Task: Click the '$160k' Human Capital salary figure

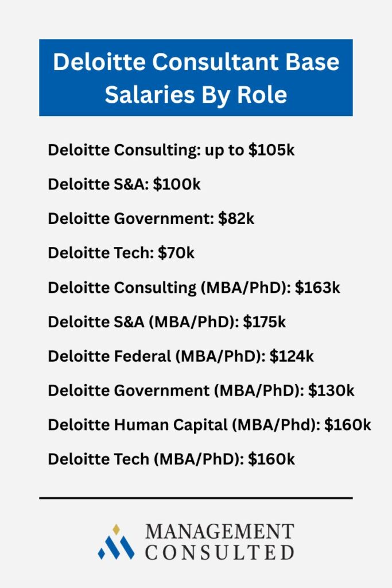Action: (x=348, y=425)
